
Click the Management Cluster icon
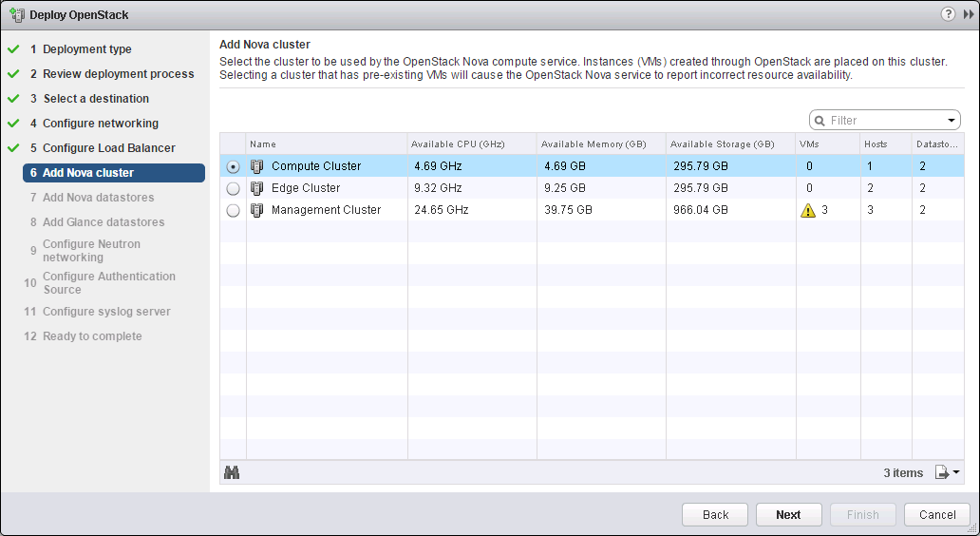(256, 210)
